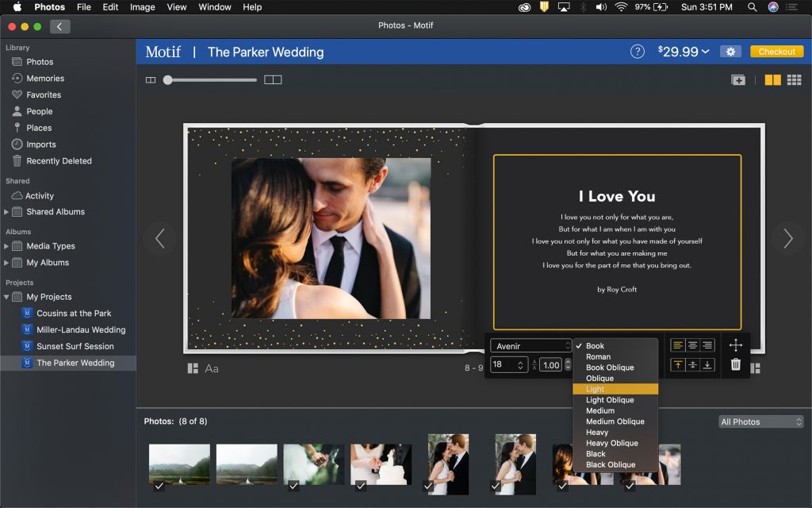812x508 pixels.
Task: Expand the Shared Albums group
Action: (6, 212)
